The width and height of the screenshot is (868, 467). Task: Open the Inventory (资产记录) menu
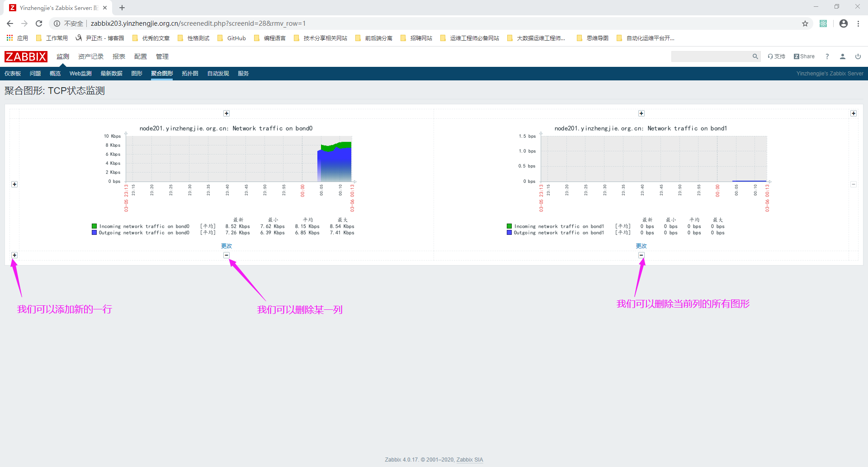(91, 56)
